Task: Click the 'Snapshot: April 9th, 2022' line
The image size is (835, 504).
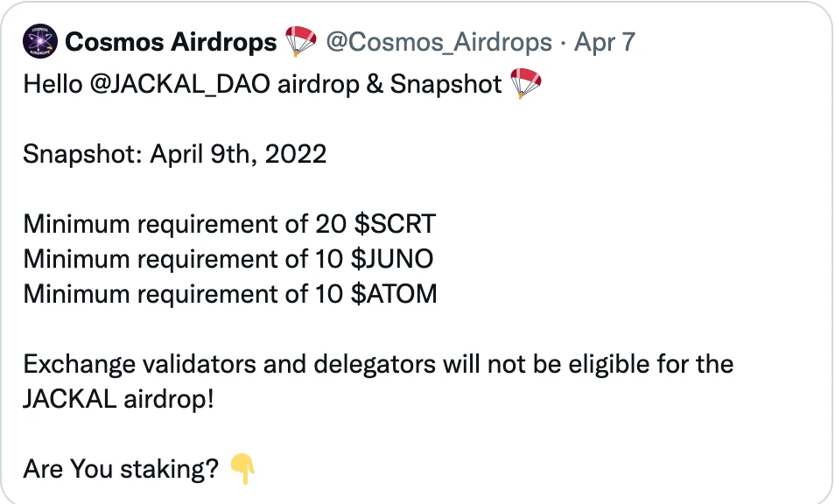Action: coord(175,155)
